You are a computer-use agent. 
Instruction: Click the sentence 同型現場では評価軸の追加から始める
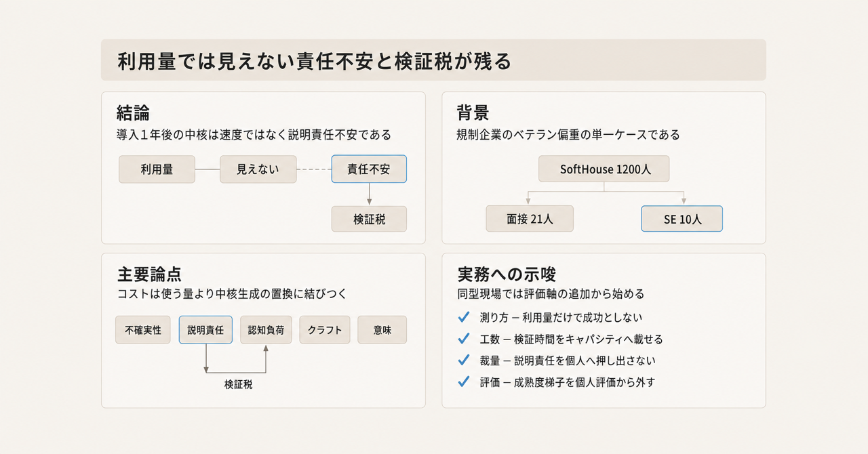pos(551,294)
